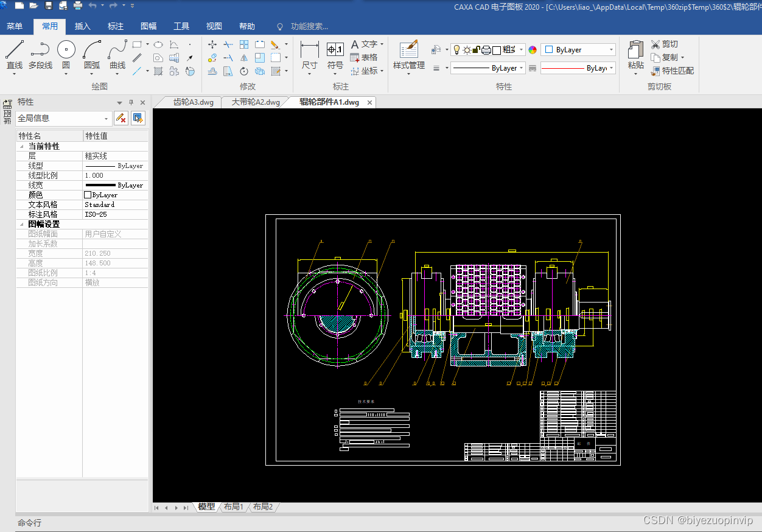
Task: Select the 多段线 polyline tool
Action: pyautogui.click(x=40, y=55)
